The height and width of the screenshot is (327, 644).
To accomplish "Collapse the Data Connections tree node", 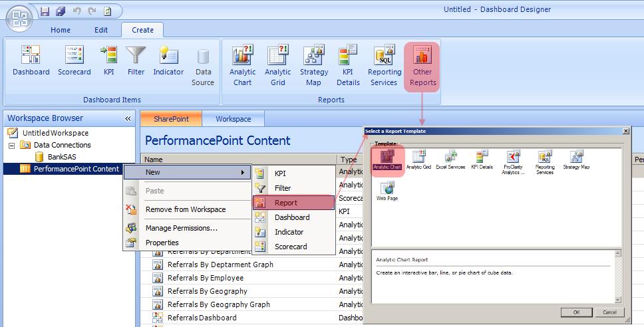I will [x=11, y=146].
